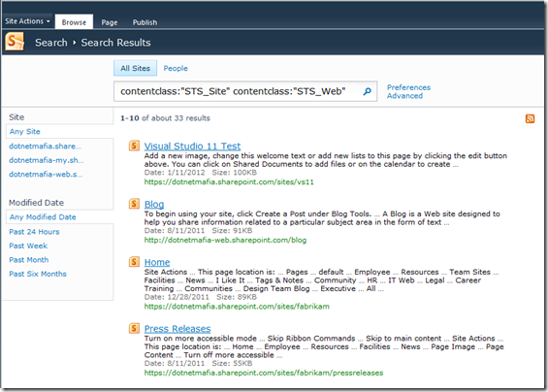Click the search magnifier icon
The height and width of the screenshot is (392, 548).
tap(367, 91)
